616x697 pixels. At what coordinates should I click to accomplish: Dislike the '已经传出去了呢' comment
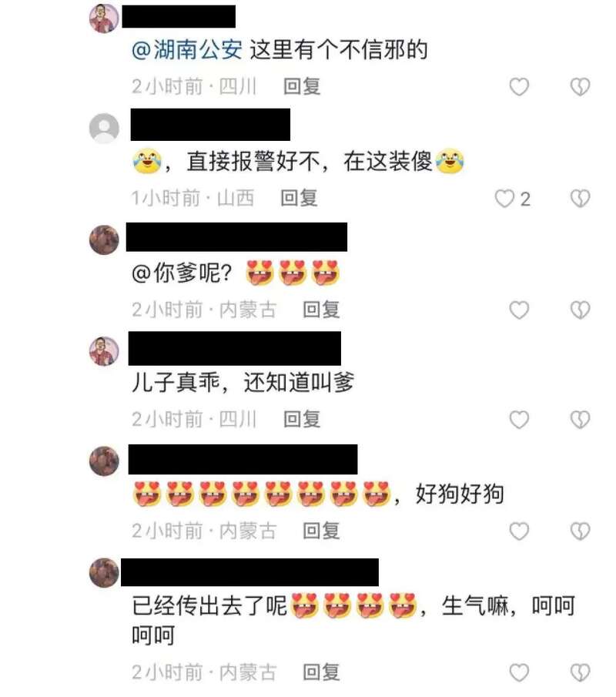click(x=580, y=672)
